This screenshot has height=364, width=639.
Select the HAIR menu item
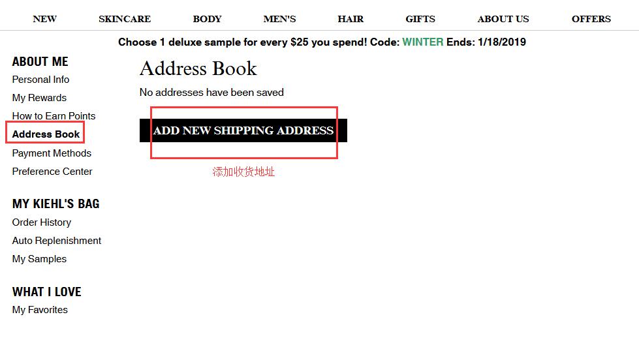click(351, 19)
